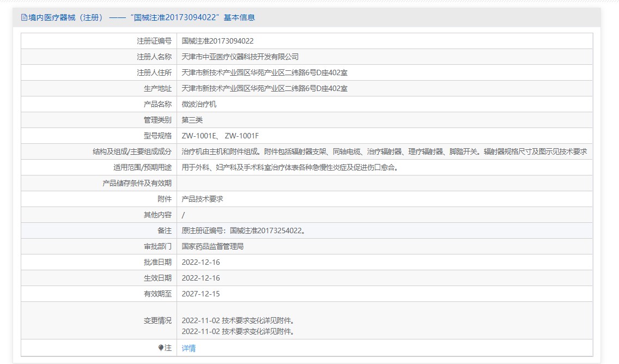
Task: Click the document icon beside 境内医疗器械 title
Action: [x=24, y=17]
